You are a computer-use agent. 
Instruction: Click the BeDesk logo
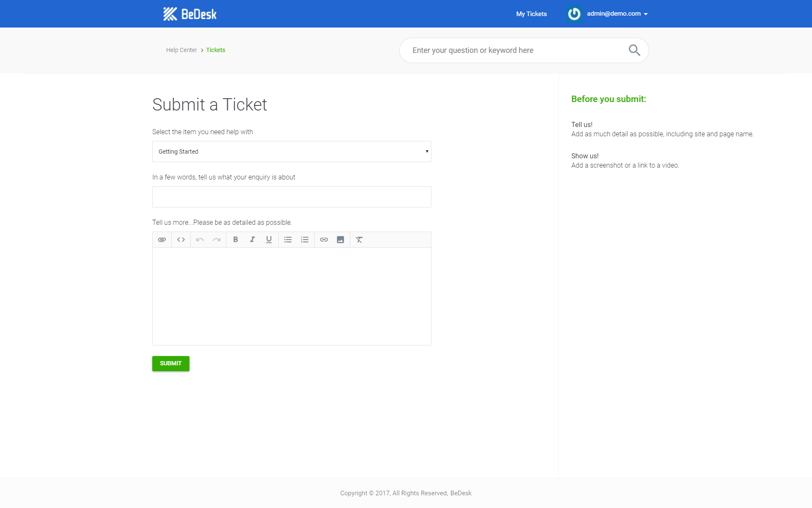190,14
